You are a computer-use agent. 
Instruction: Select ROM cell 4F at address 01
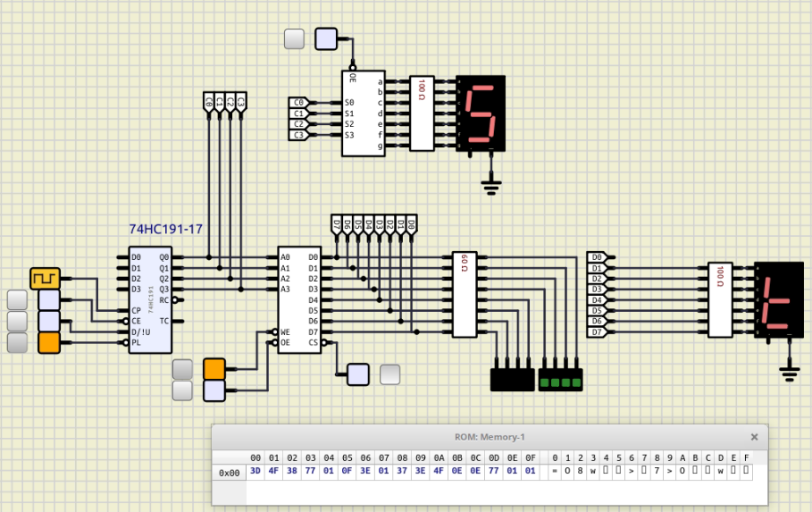[274, 471]
